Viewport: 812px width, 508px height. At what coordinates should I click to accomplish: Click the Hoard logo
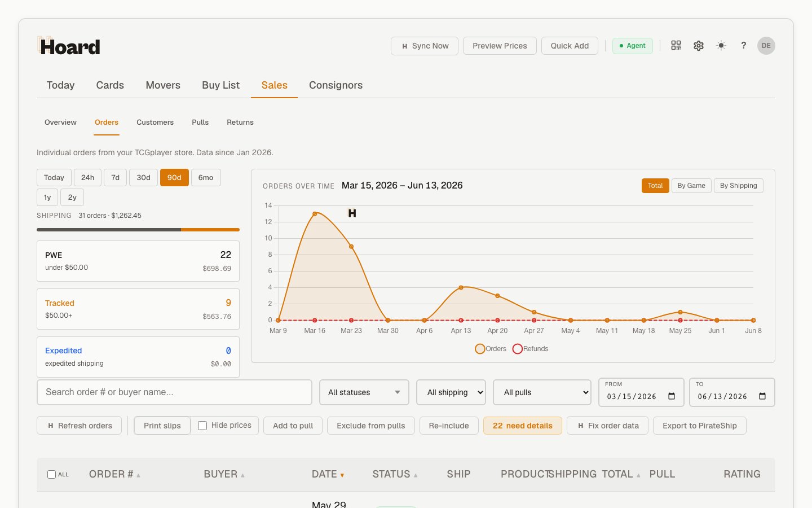tap(69, 46)
